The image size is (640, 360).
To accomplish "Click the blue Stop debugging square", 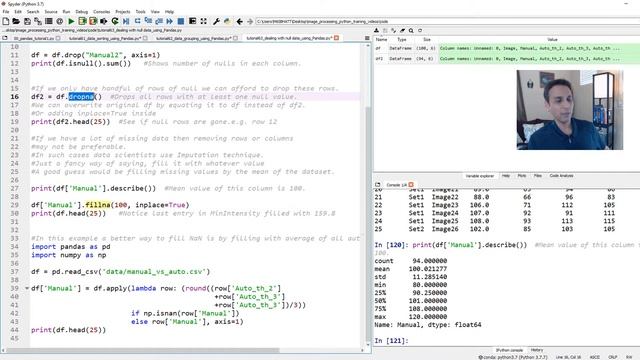I will pos(180,21).
